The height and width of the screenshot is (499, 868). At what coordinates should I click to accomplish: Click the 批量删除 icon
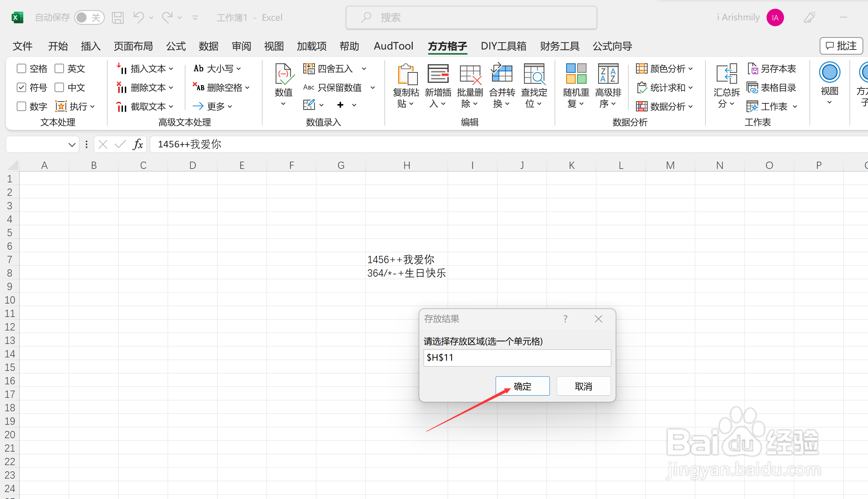coord(470,74)
